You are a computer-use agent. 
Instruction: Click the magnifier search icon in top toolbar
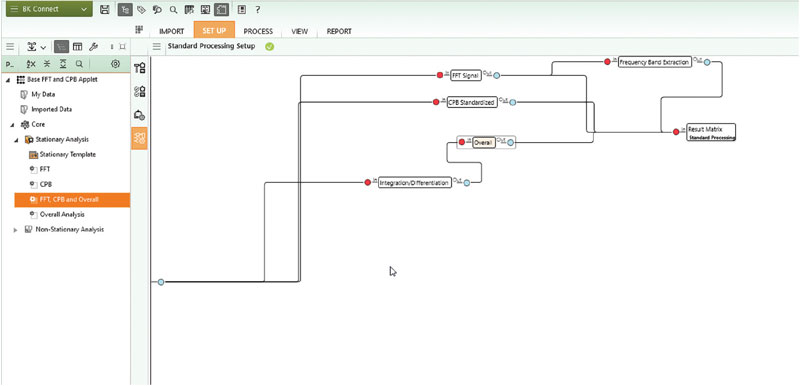173,9
